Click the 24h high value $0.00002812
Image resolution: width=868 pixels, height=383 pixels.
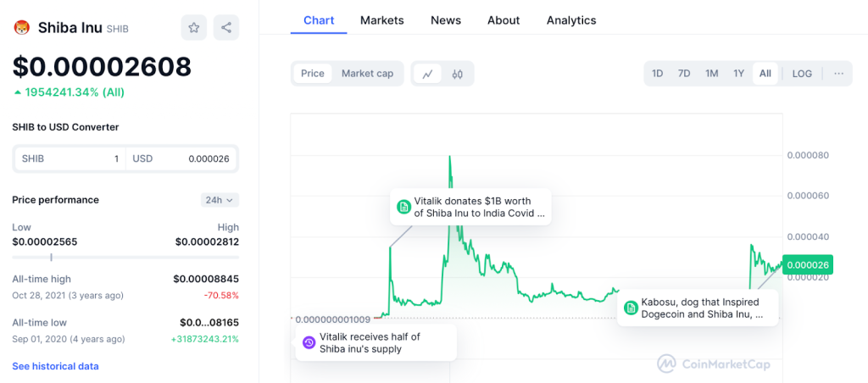coord(207,241)
